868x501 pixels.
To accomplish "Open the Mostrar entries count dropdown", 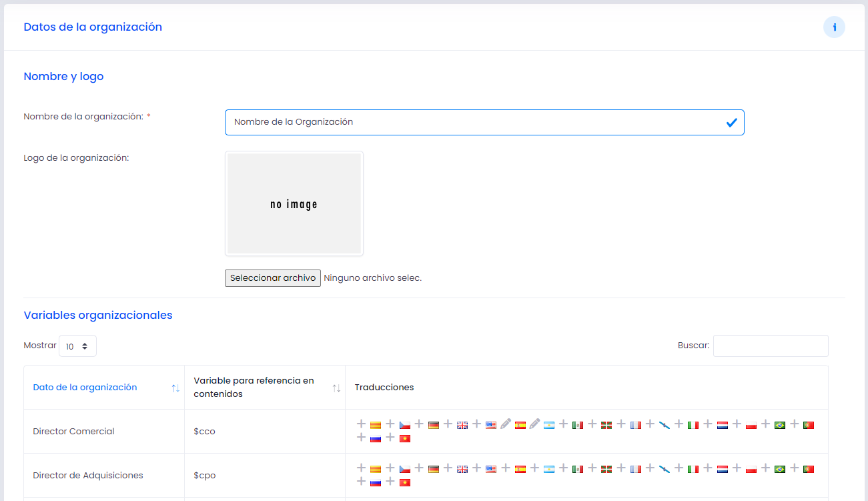I will coord(77,346).
